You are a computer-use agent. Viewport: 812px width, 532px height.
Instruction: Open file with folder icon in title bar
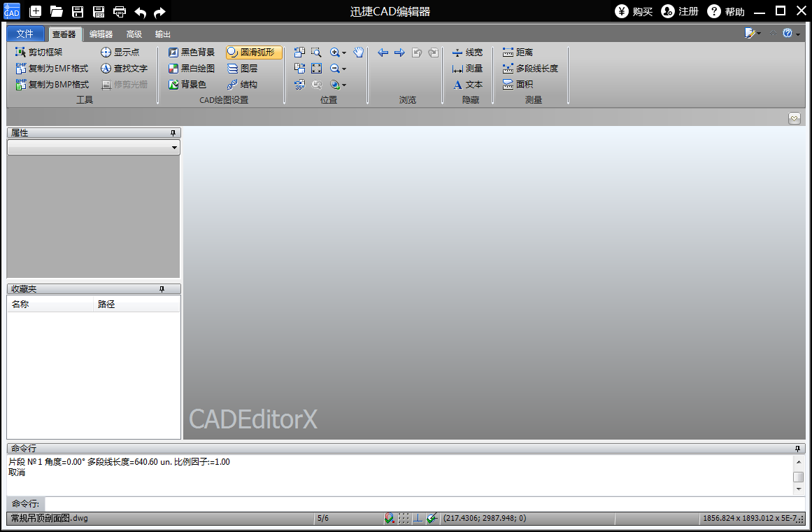56,11
